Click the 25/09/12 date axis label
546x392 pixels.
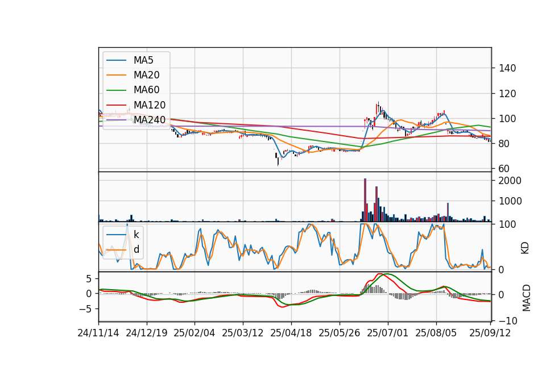(x=490, y=333)
